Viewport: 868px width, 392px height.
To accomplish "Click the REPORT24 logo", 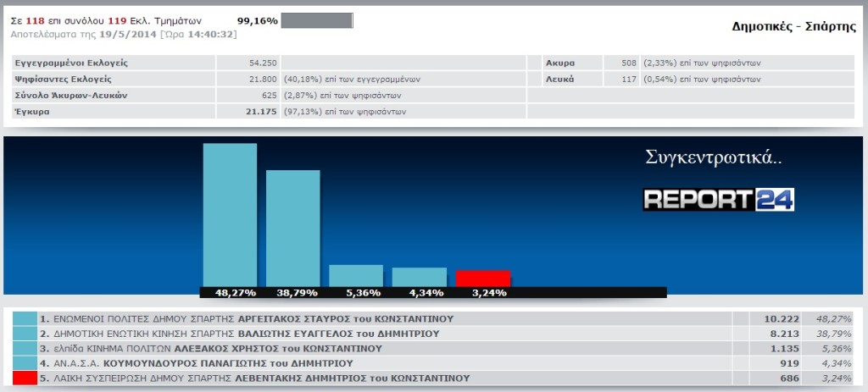I will (x=718, y=199).
